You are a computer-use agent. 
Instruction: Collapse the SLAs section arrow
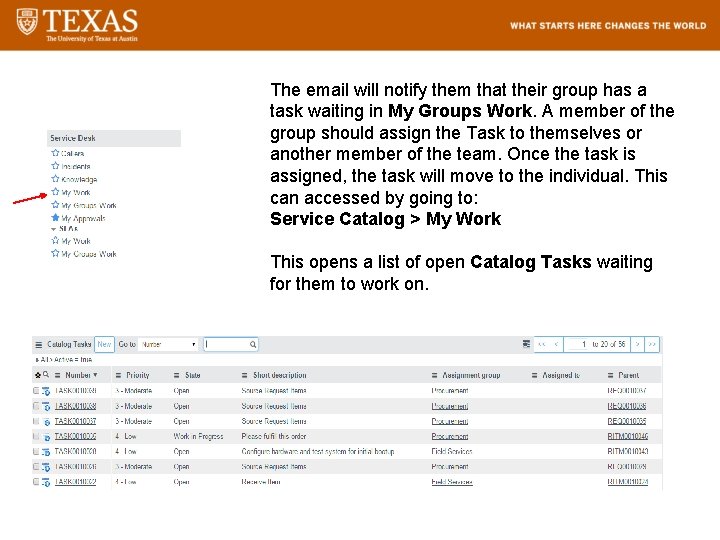pos(54,229)
